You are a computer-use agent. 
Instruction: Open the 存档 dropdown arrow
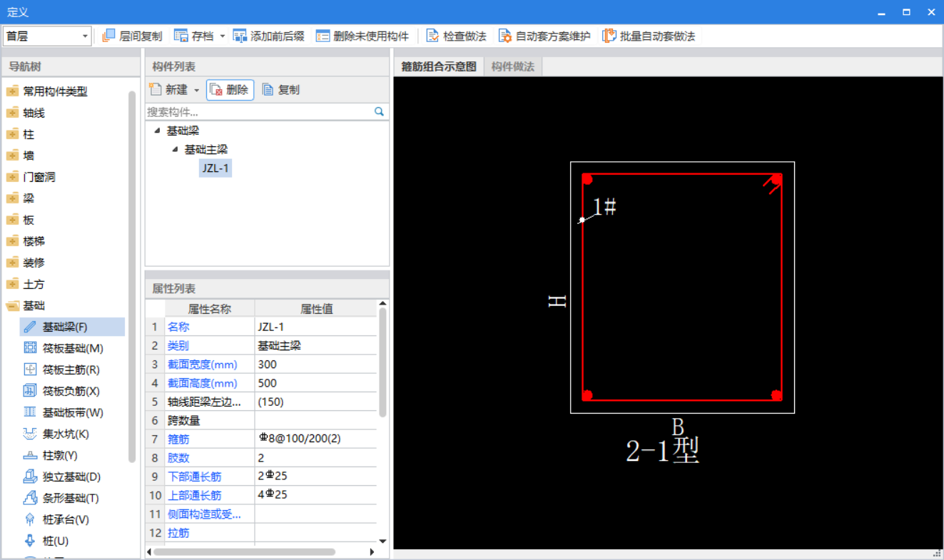222,36
